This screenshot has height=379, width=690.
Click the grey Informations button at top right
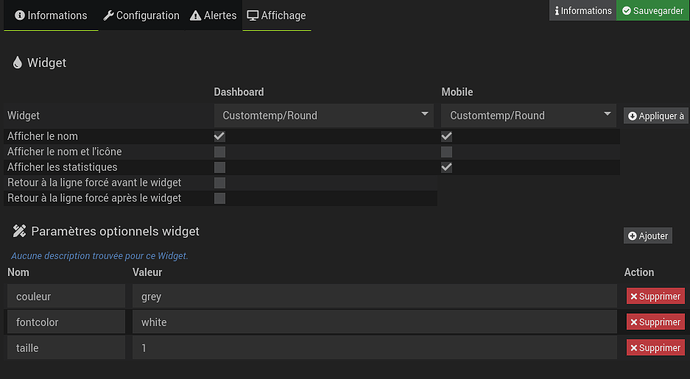pos(583,11)
